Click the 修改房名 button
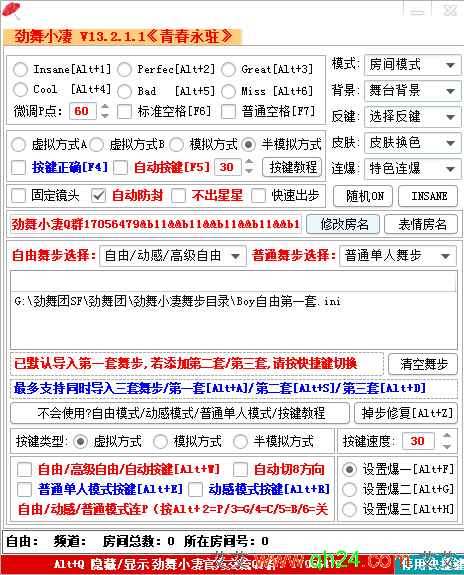This screenshot has height=575, width=464. click(x=343, y=224)
